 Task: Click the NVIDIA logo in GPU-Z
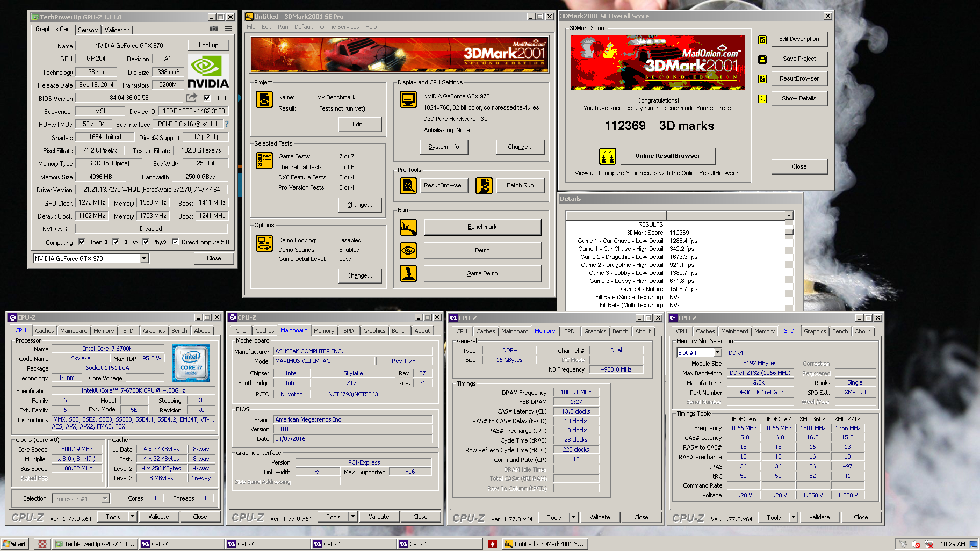[x=208, y=72]
